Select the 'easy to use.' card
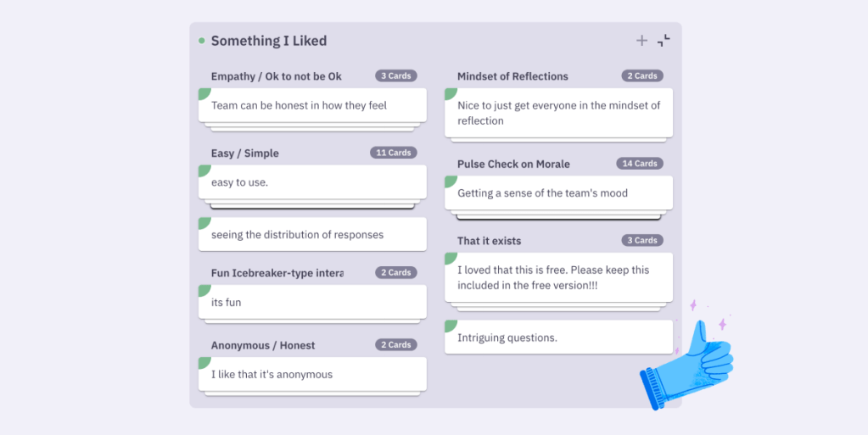This screenshot has height=435, width=868. pos(312,182)
